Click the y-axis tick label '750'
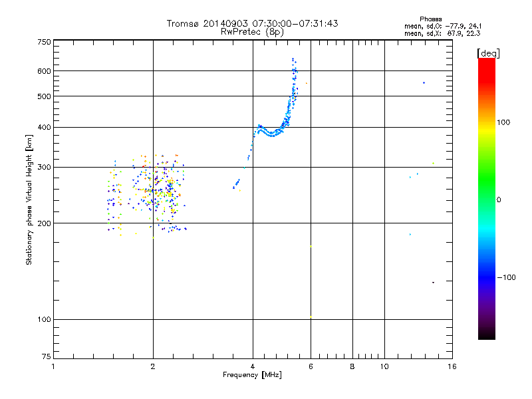The height and width of the screenshot is (399, 532). pos(44,42)
